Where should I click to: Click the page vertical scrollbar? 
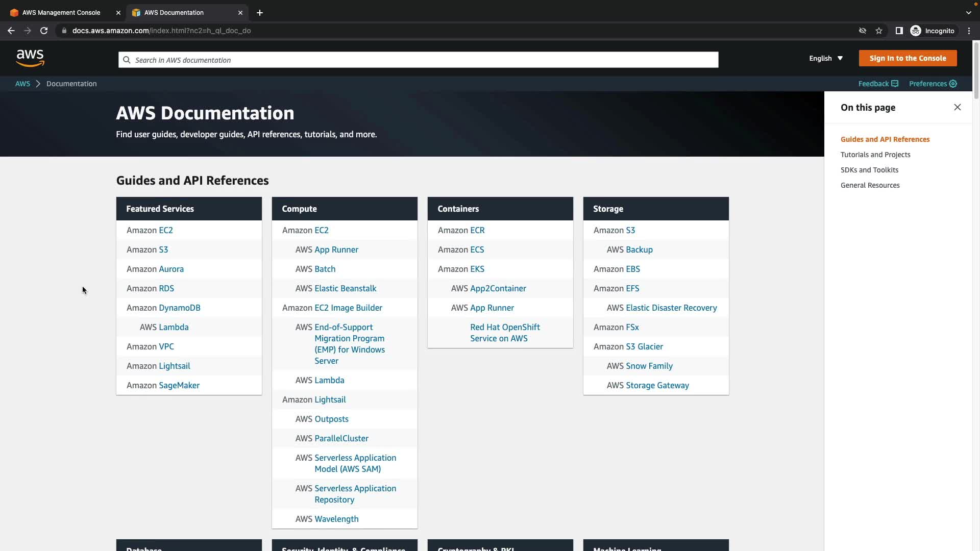(x=976, y=71)
